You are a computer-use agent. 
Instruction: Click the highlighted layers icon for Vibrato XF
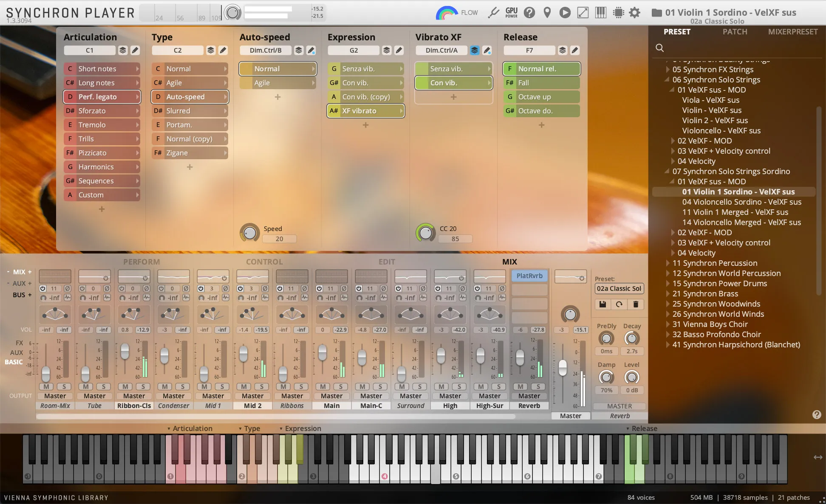(x=475, y=50)
